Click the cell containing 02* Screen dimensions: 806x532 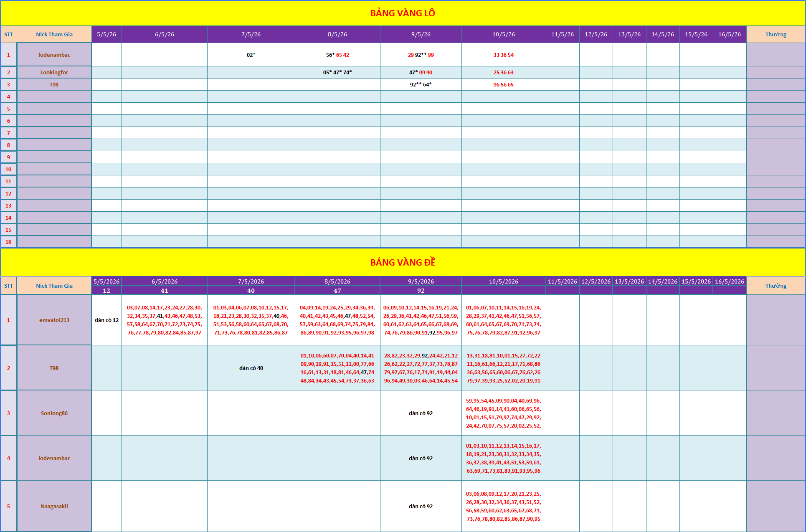(x=251, y=55)
